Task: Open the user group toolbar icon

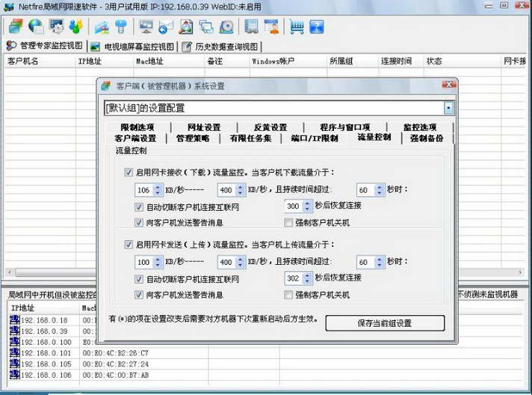Action: pyautogui.click(x=76, y=26)
